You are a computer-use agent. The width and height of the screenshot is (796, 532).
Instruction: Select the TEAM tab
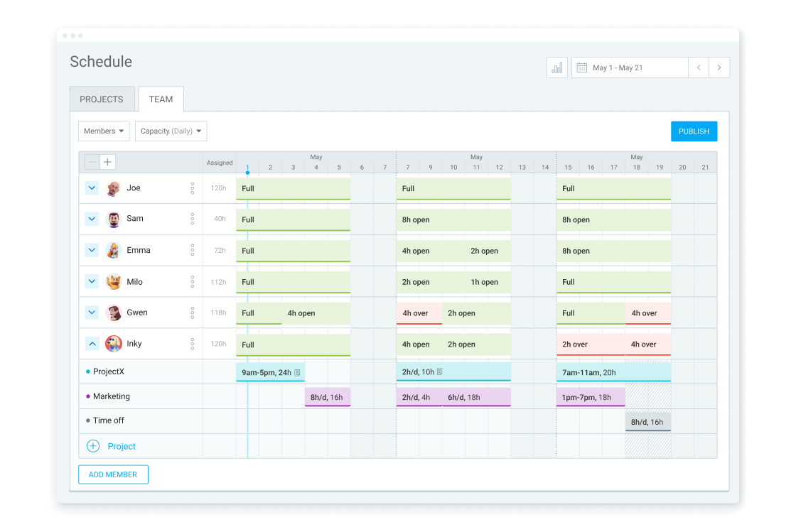click(161, 99)
